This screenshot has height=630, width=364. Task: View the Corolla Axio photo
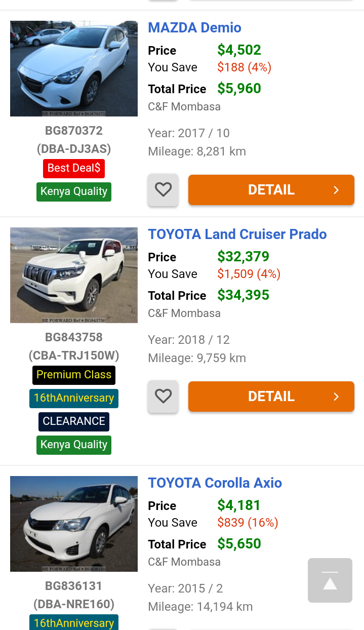click(74, 524)
